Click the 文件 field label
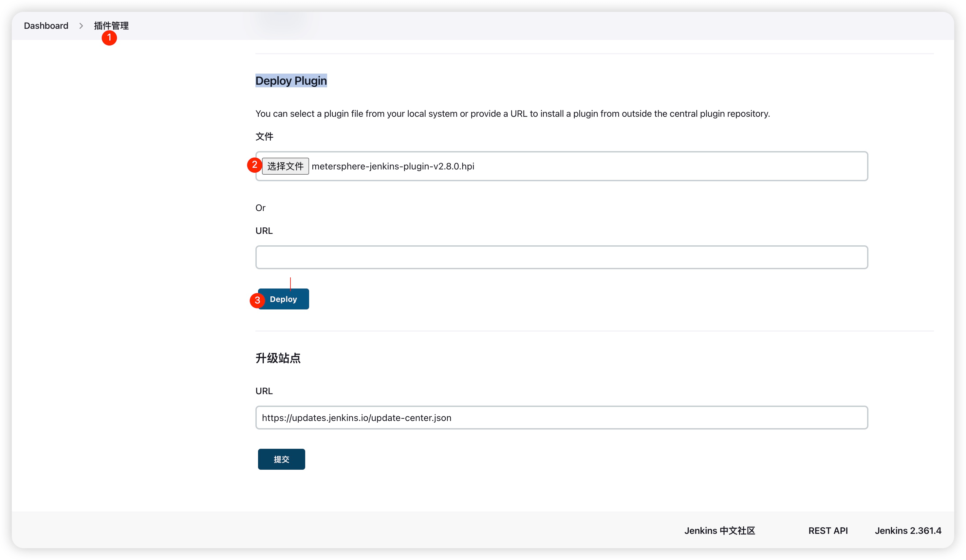The image size is (966, 560). tap(265, 136)
